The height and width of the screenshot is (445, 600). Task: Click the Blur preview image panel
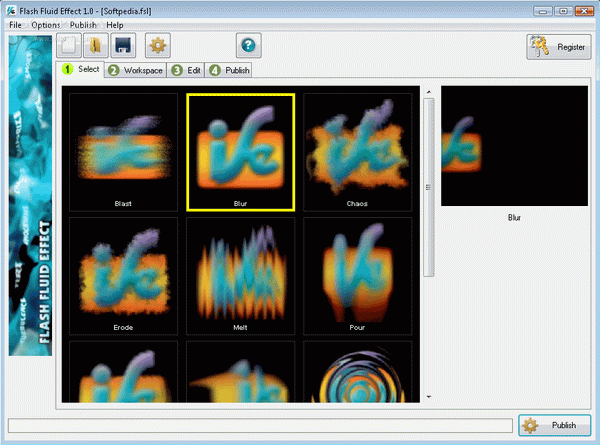pyautogui.click(x=514, y=146)
